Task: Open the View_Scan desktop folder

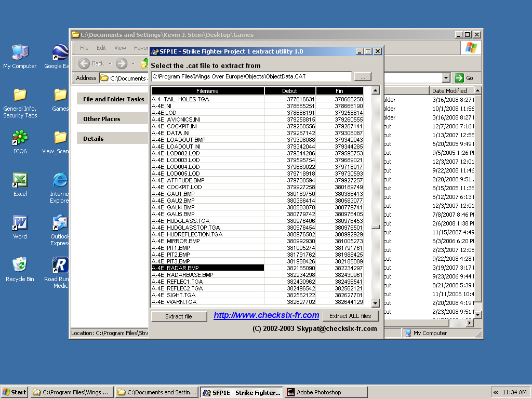Action: [x=56, y=142]
